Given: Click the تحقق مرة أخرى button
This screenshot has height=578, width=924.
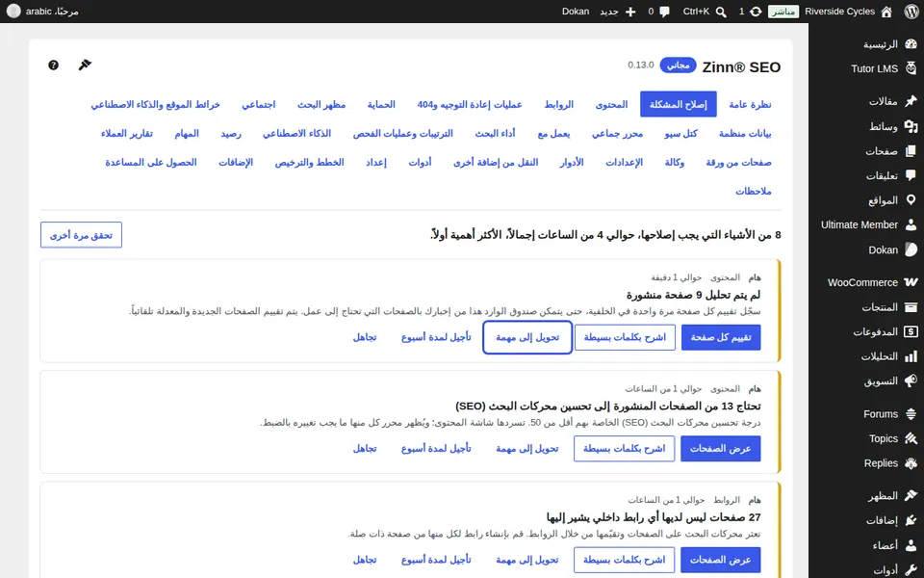Looking at the screenshot, I should coord(81,235).
